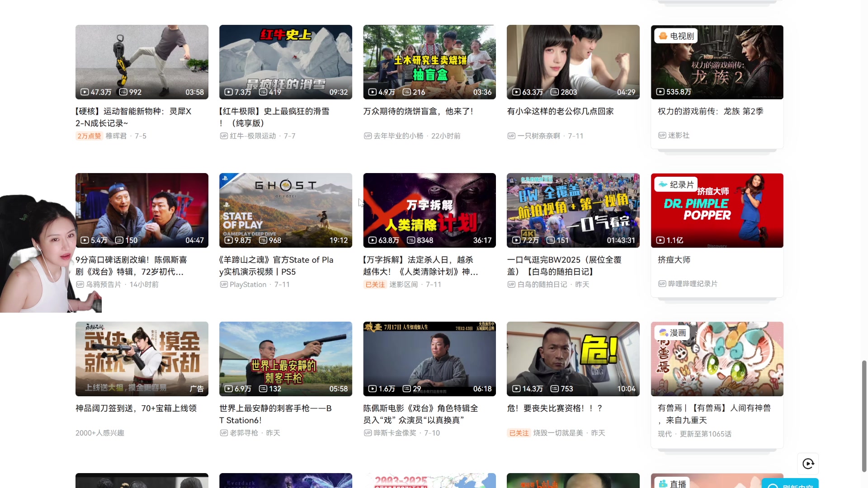Image resolution: width=868 pixels, height=488 pixels.
Task: Open the 万字拆解人类清除计划 video thumbnail
Action: [x=429, y=210]
